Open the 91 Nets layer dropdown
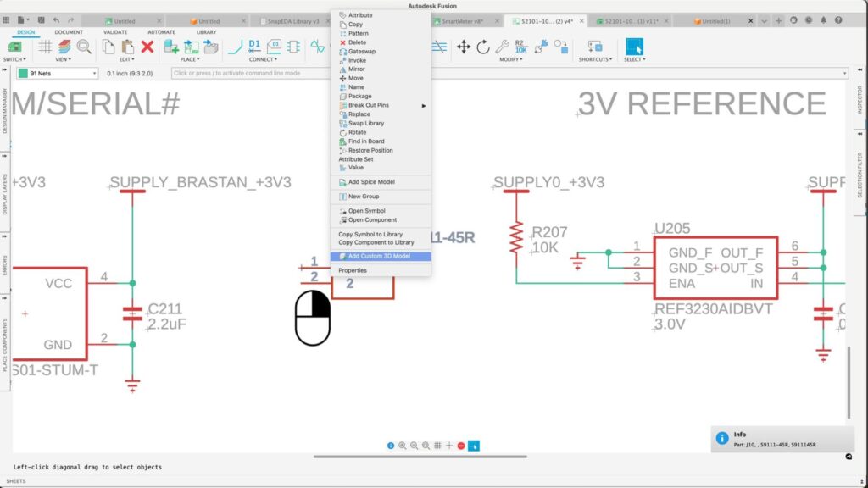Viewport: 868px width, 488px height. (58, 74)
